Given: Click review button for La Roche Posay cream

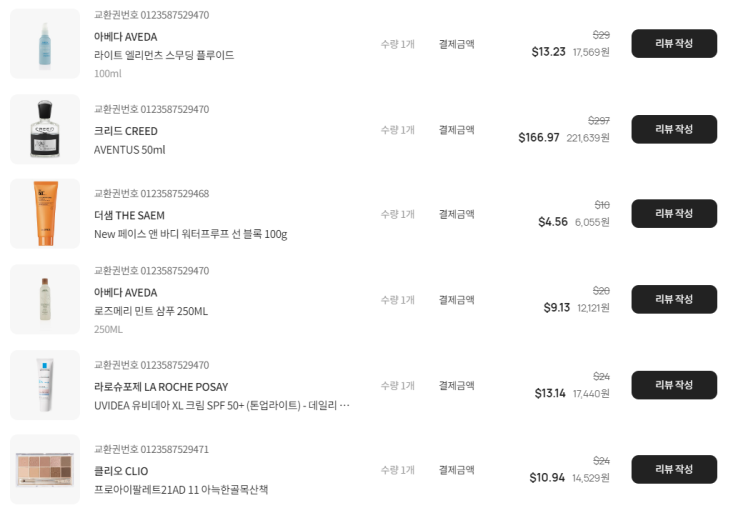Looking at the screenshot, I should [673, 385].
